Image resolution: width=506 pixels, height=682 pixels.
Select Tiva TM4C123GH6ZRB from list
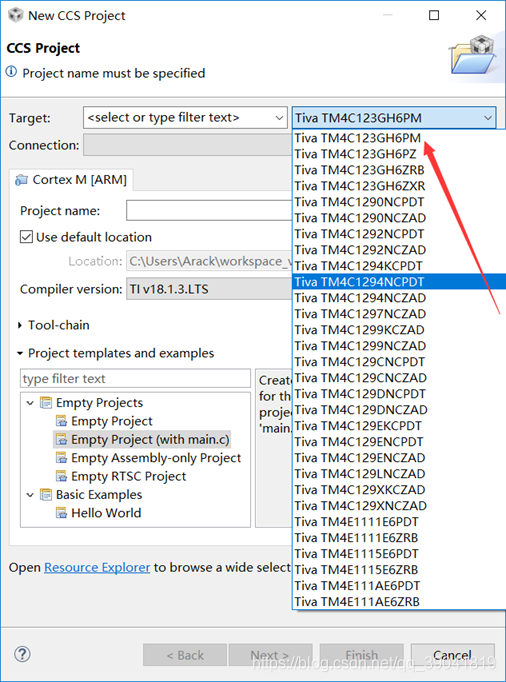(399, 170)
